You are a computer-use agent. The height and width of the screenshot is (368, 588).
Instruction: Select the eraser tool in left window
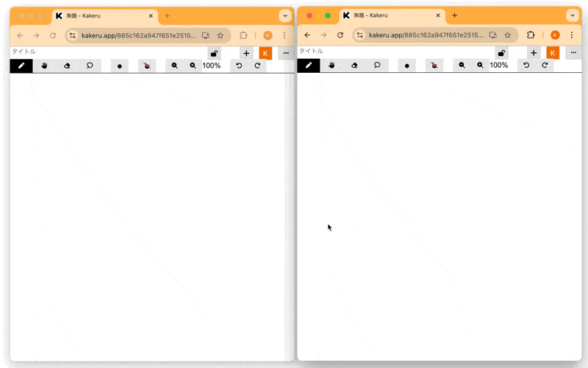point(67,66)
